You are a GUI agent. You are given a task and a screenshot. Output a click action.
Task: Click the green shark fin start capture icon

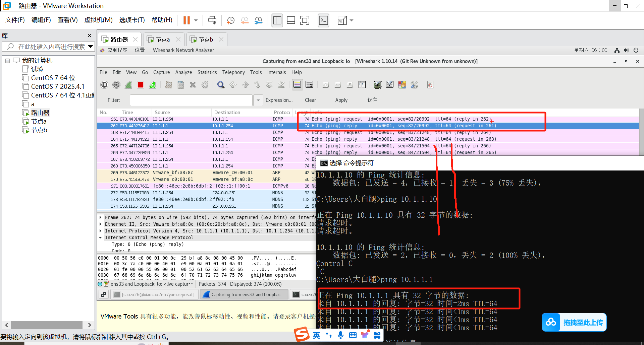coord(128,85)
